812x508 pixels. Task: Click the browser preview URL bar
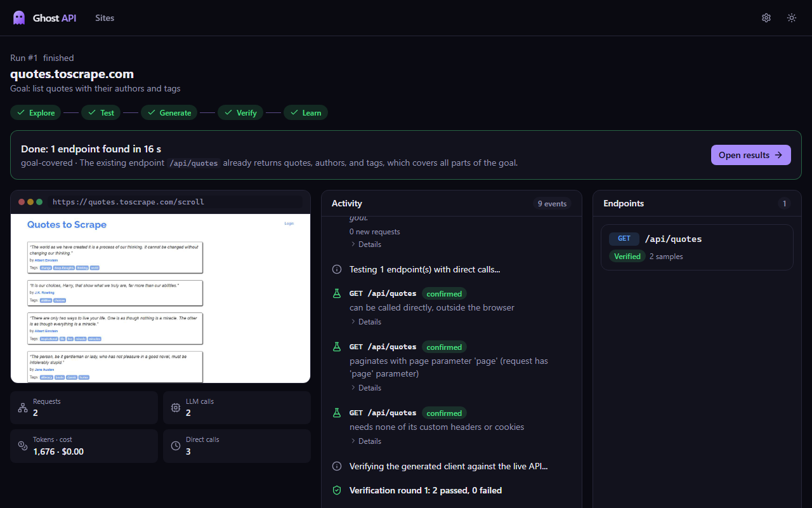click(x=176, y=202)
